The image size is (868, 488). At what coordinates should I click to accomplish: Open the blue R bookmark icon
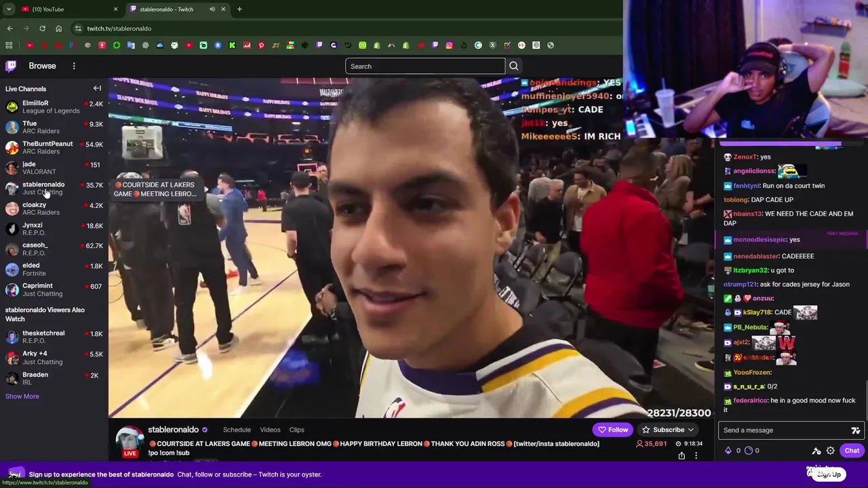click(218, 45)
